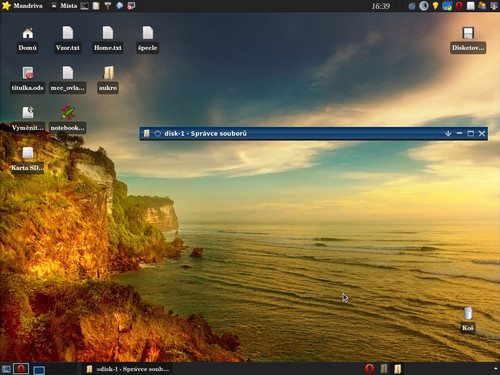Screen dimensions: 500x375
Task: Click the Opera icon in bottom panel
Action: (369, 369)
